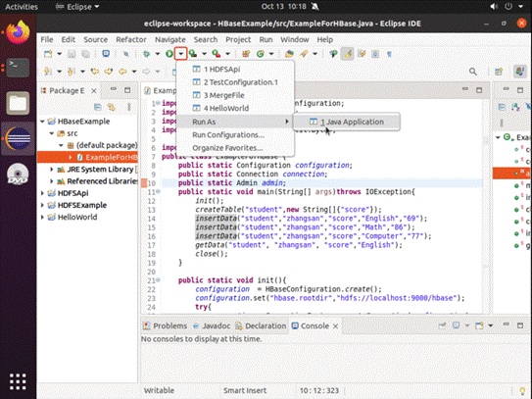Open the New wizard dropdown arrow
The height and width of the screenshot is (399, 532).
(59, 54)
